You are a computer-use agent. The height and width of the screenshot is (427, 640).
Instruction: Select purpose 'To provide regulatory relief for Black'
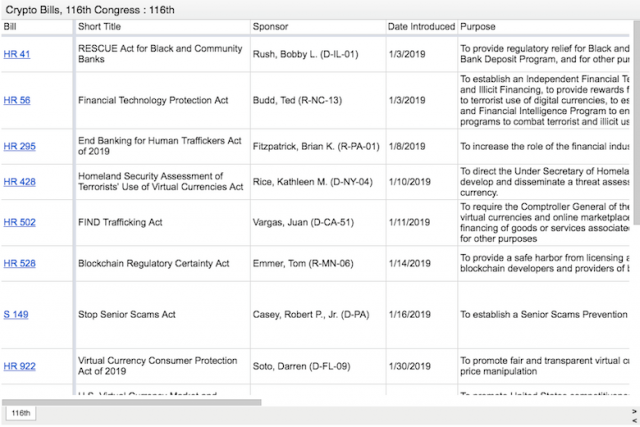[x=544, y=54]
